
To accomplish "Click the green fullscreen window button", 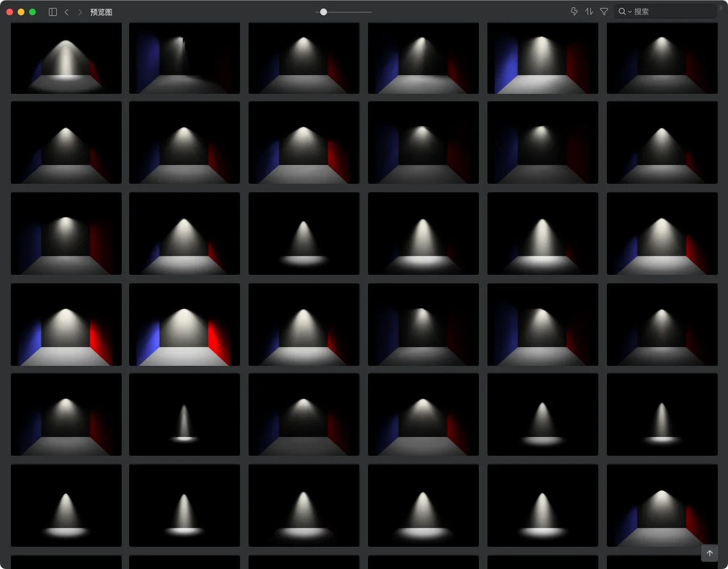I will (32, 12).
